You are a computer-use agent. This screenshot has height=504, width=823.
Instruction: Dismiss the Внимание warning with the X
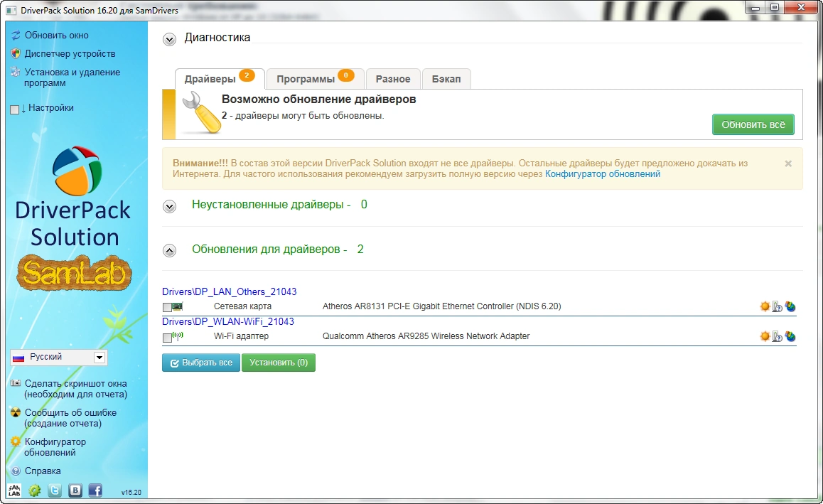tap(788, 163)
